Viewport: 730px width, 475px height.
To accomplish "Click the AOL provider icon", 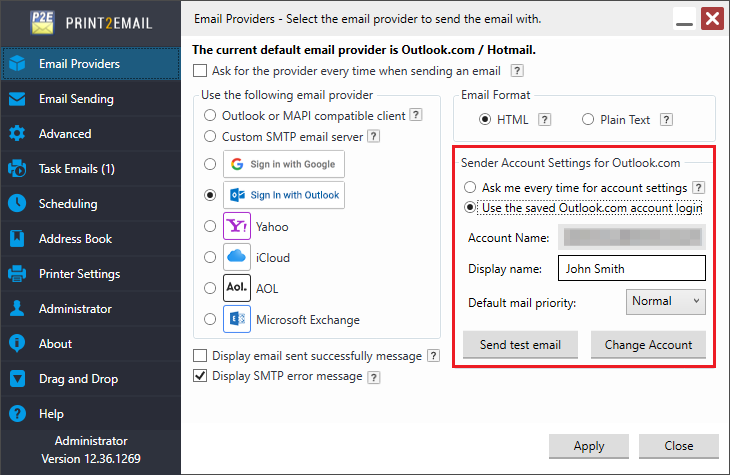I will (236, 288).
